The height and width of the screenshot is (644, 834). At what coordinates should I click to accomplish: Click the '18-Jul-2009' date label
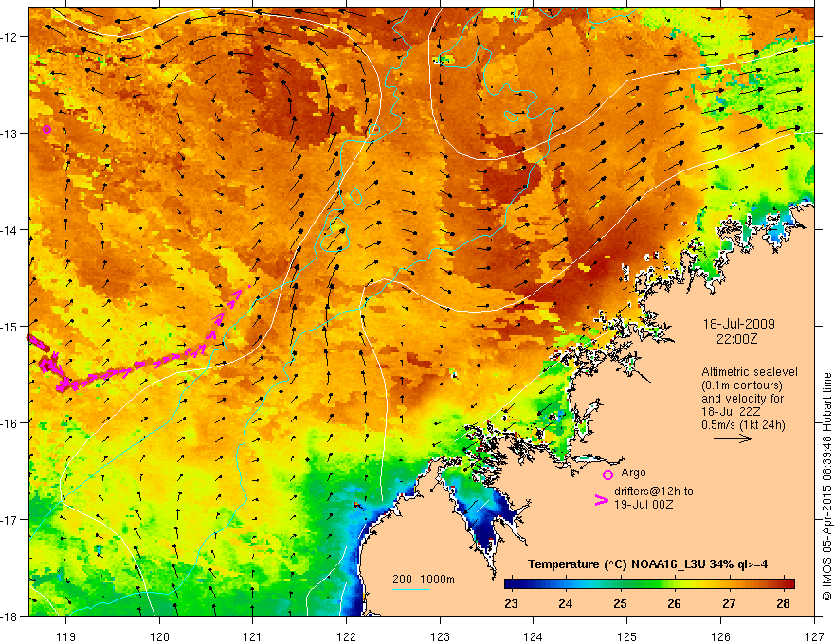pyautogui.click(x=739, y=324)
